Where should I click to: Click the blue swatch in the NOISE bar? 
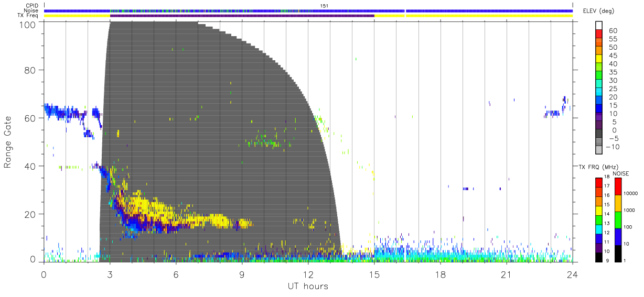point(618,236)
